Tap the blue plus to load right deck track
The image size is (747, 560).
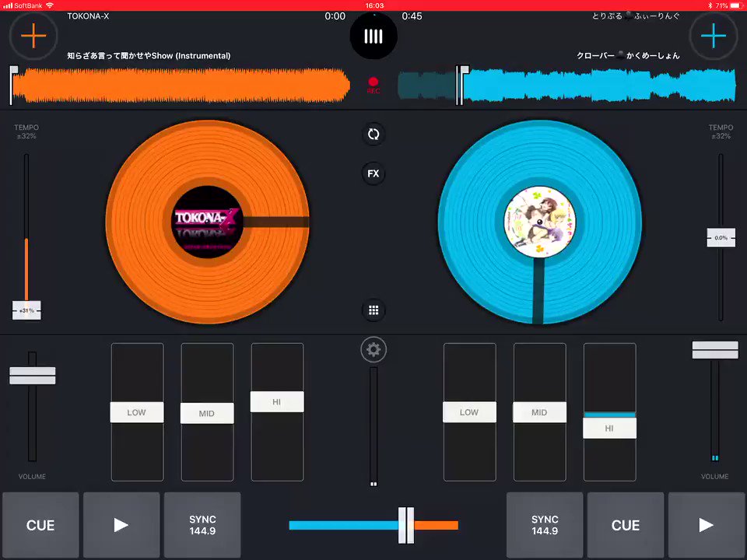714,36
